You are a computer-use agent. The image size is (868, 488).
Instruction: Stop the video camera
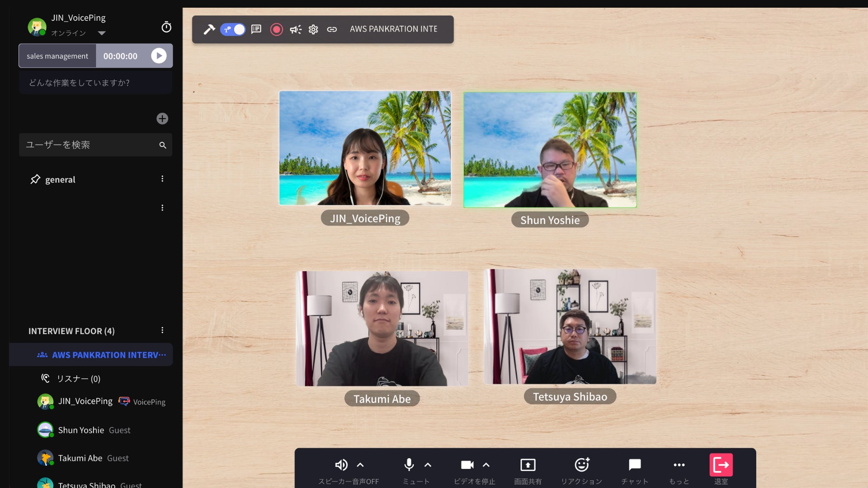pos(467,465)
